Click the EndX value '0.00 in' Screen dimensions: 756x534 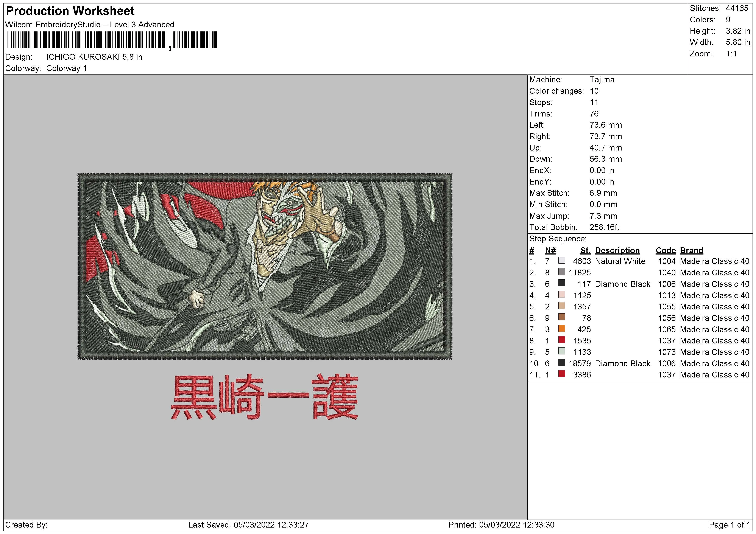tap(602, 171)
